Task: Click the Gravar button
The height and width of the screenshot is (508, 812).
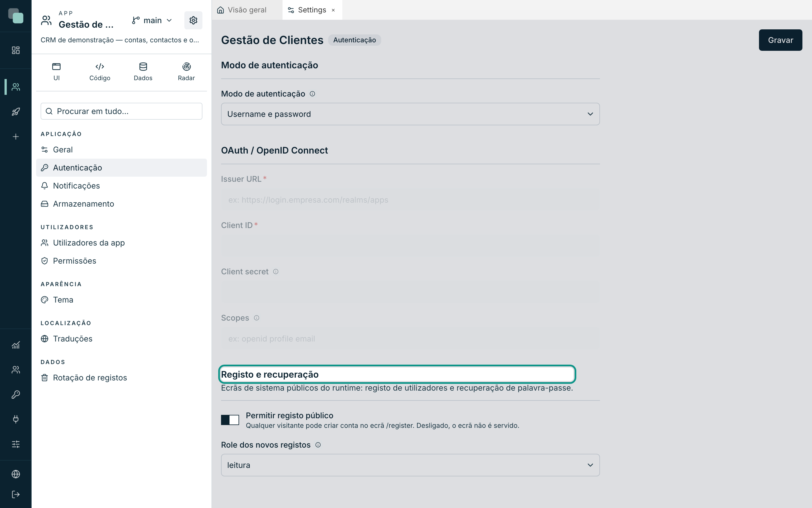Action: [780, 40]
